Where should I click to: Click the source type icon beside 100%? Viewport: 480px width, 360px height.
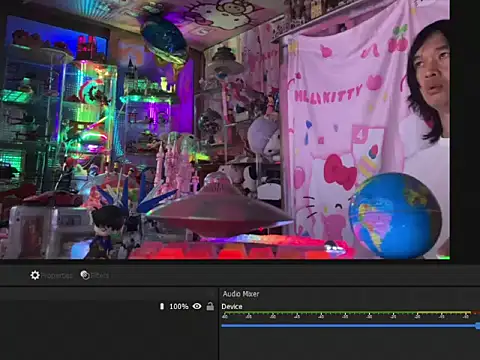(162, 306)
